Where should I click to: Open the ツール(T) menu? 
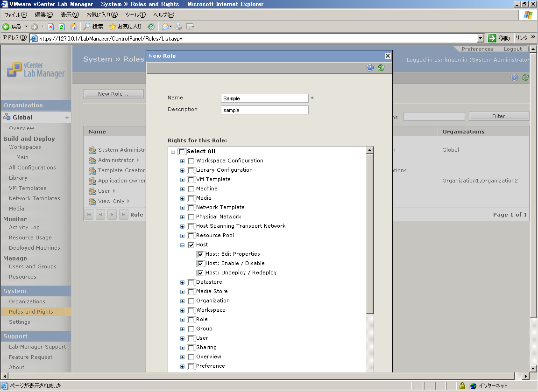[x=135, y=15]
